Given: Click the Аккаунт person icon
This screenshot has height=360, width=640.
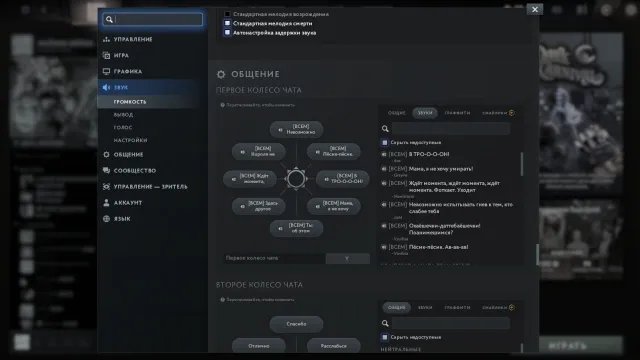Looking at the screenshot, I should tap(107, 202).
